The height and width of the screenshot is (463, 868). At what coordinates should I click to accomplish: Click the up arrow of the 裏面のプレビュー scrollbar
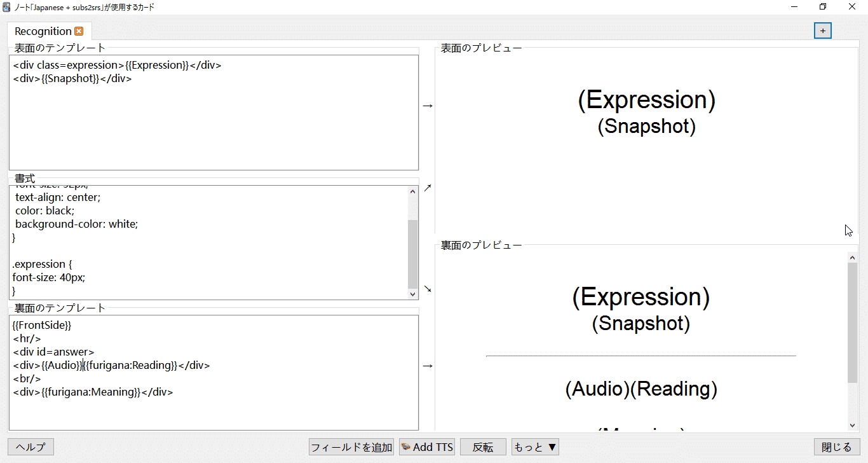(853, 257)
